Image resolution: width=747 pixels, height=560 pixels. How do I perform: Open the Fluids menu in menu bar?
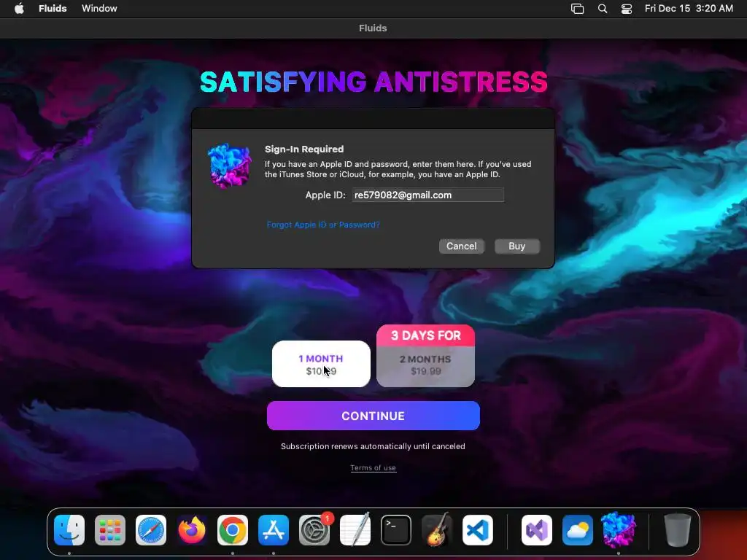point(53,8)
